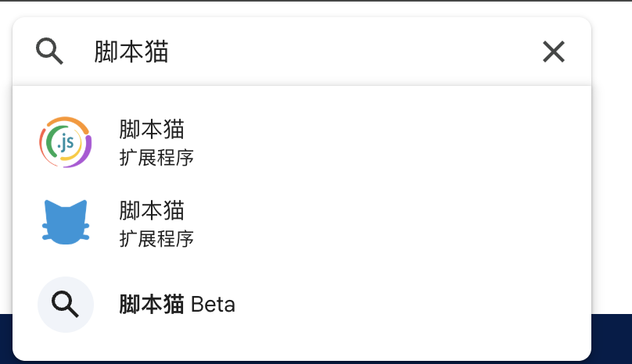This screenshot has height=364, width=632.
Task: Click the green .js letters inside the ring logo
Action: (65, 143)
